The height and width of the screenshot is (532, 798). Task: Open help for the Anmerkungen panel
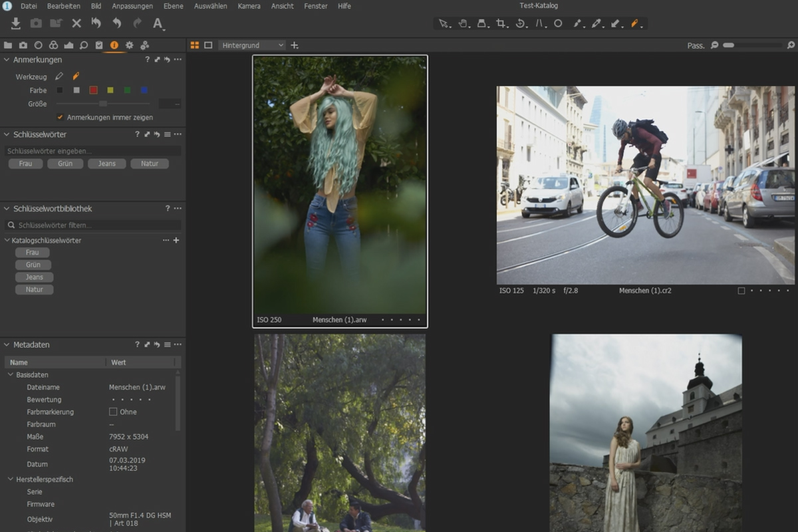click(148, 60)
